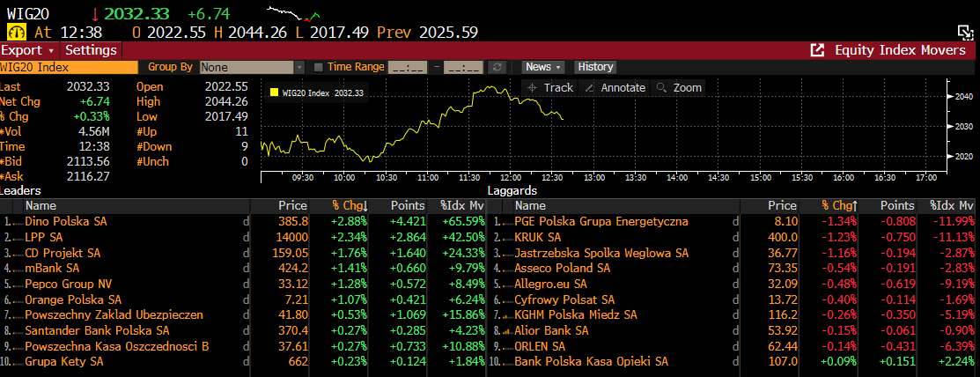This screenshot has height=377, width=980.
Task: Click the yellow gauge icon beside At 12:38
Action: 17,32
